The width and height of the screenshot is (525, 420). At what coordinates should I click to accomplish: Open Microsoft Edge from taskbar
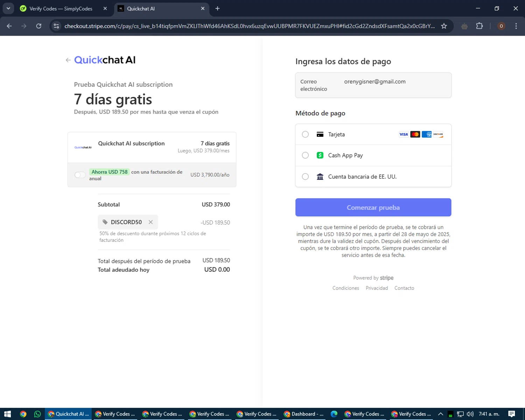[x=334, y=414]
